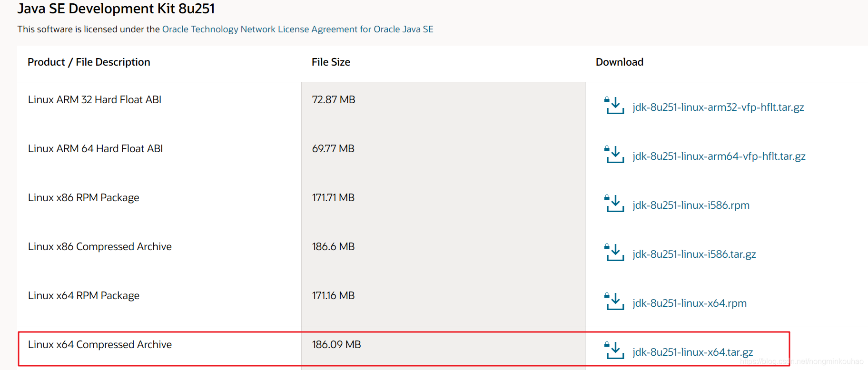The image size is (868, 370).
Task: Download the jdk-8u251-linux-x64.tar.gz link
Action: (693, 352)
